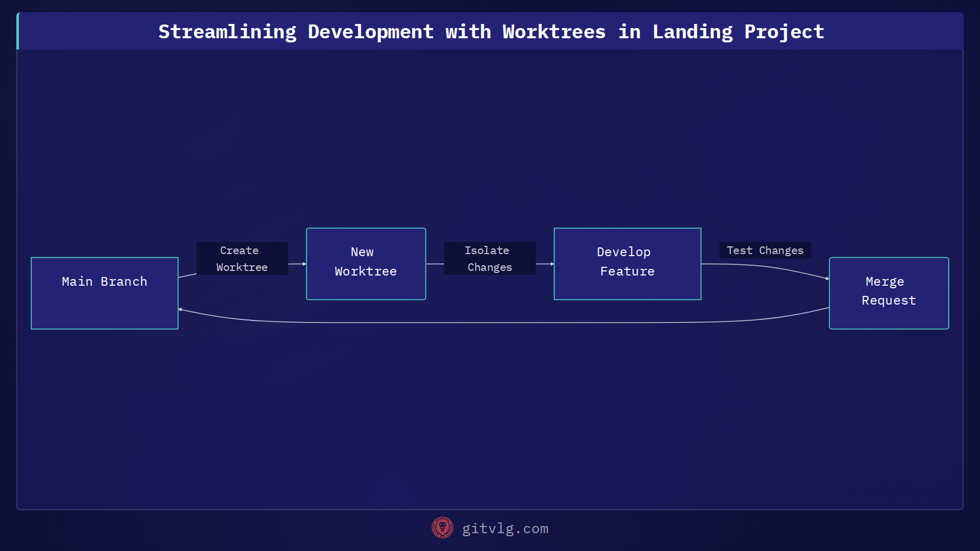Click the Streamlining Development with Worktrees title
The width and height of the screenshot is (980, 551).
pyautogui.click(x=491, y=32)
